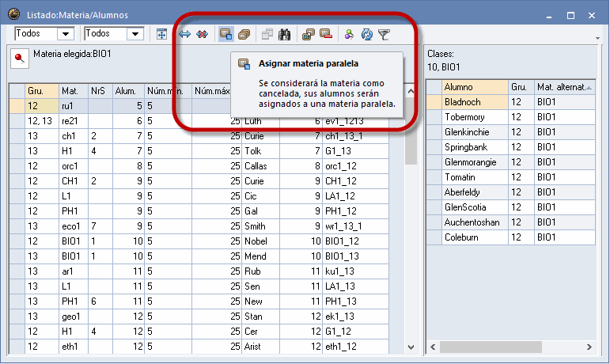Select the row with materia ru1
The height and width of the screenshot is (364, 610).
pos(199,106)
